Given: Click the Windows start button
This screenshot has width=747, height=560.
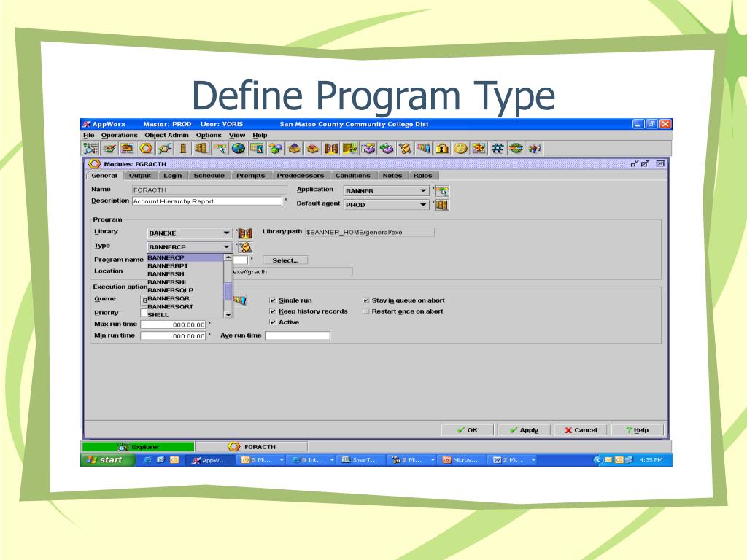Looking at the screenshot, I should pos(108,460).
